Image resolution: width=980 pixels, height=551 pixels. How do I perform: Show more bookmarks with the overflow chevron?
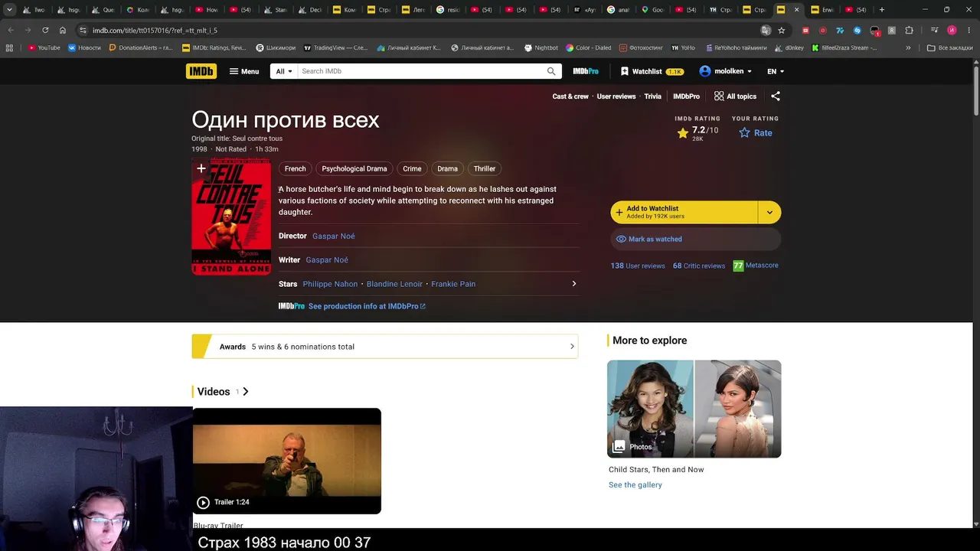(x=908, y=47)
